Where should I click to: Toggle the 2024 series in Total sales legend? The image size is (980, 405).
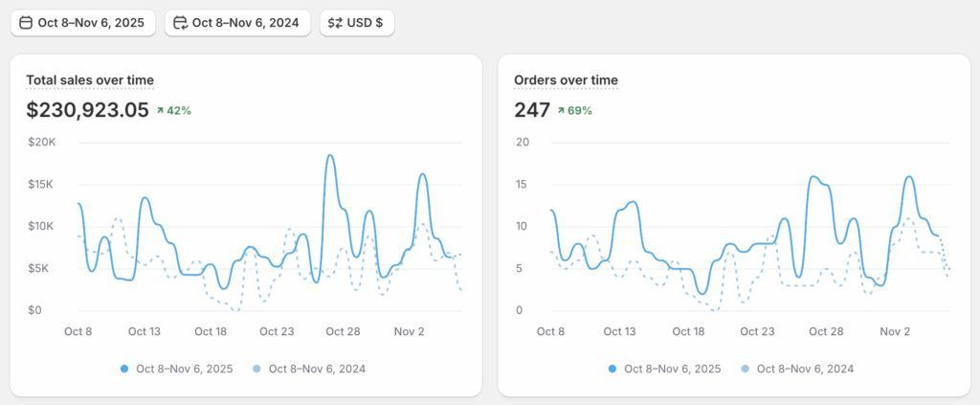click(x=309, y=369)
